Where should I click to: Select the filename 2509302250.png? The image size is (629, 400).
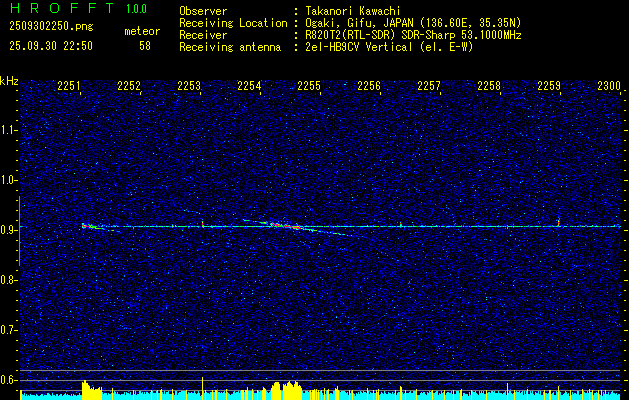51,26
